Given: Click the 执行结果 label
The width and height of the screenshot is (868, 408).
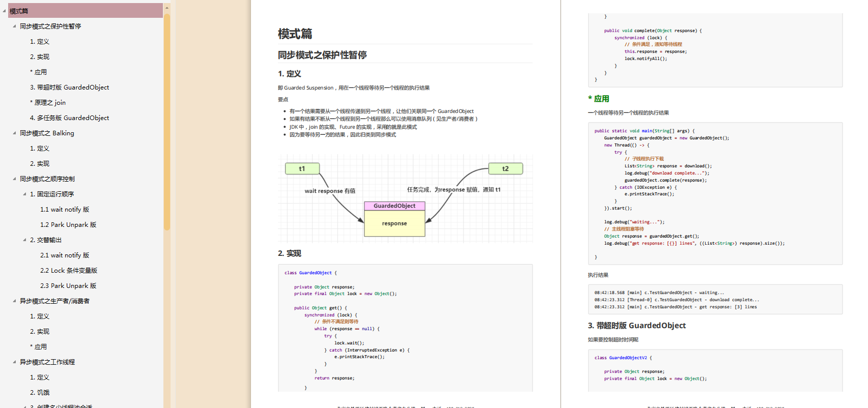Looking at the screenshot, I should pyautogui.click(x=598, y=275).
